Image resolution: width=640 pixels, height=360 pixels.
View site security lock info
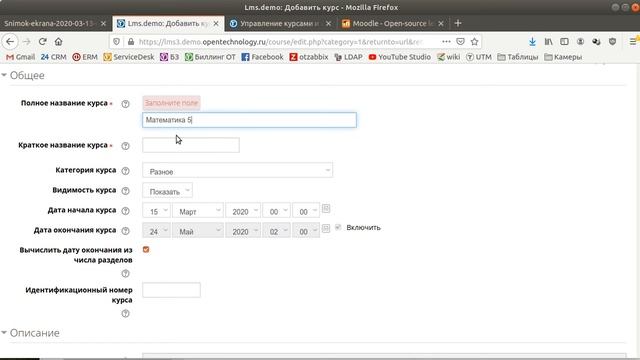(x=131, y=42)
